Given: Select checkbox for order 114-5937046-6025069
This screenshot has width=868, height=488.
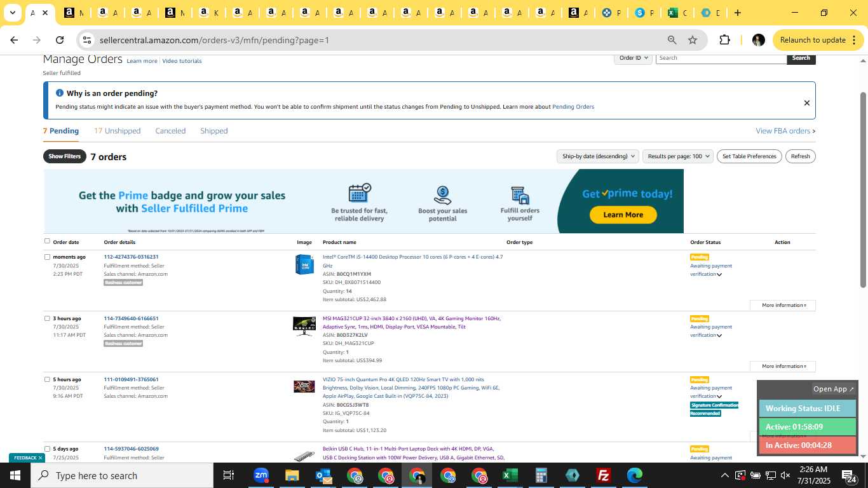Looking at the screenshot, I should (x=47, y=449).
